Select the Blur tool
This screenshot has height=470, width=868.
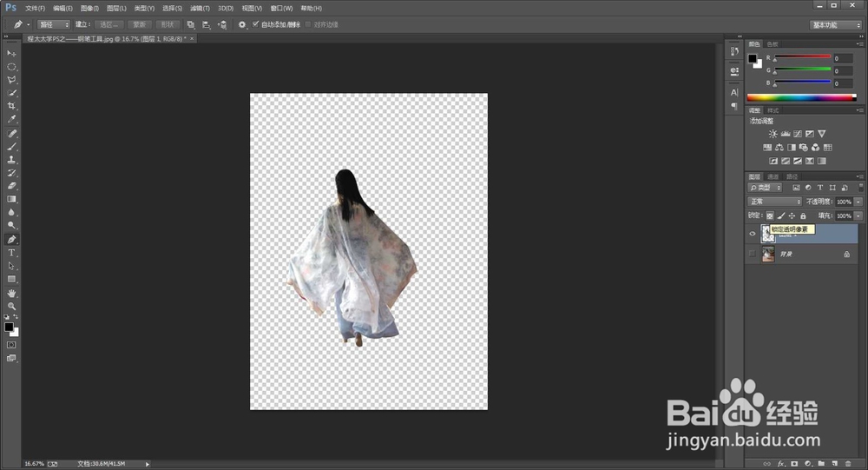[x=11, y=212]
